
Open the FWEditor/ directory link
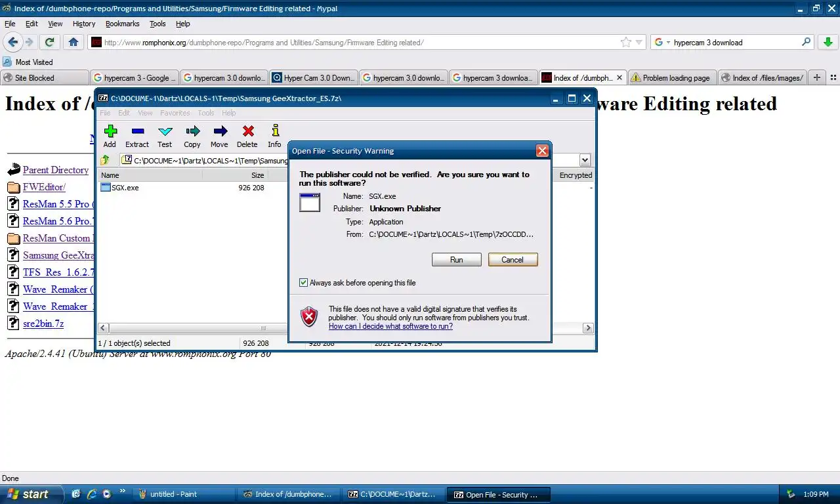44,187
